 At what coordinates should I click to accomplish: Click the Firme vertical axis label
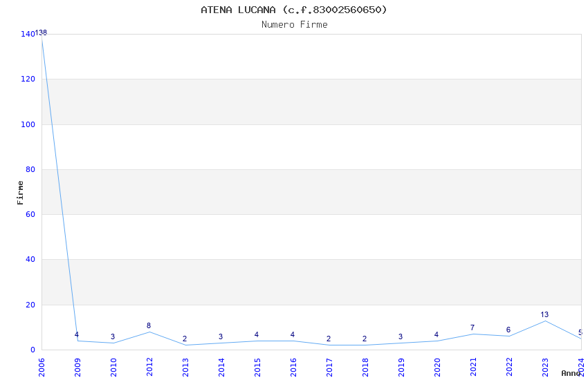click(20, 193)
